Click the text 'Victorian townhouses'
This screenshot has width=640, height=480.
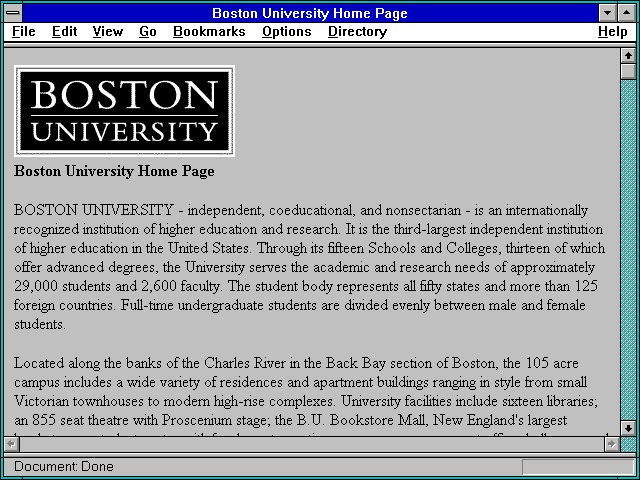click(x=78, y=401)
